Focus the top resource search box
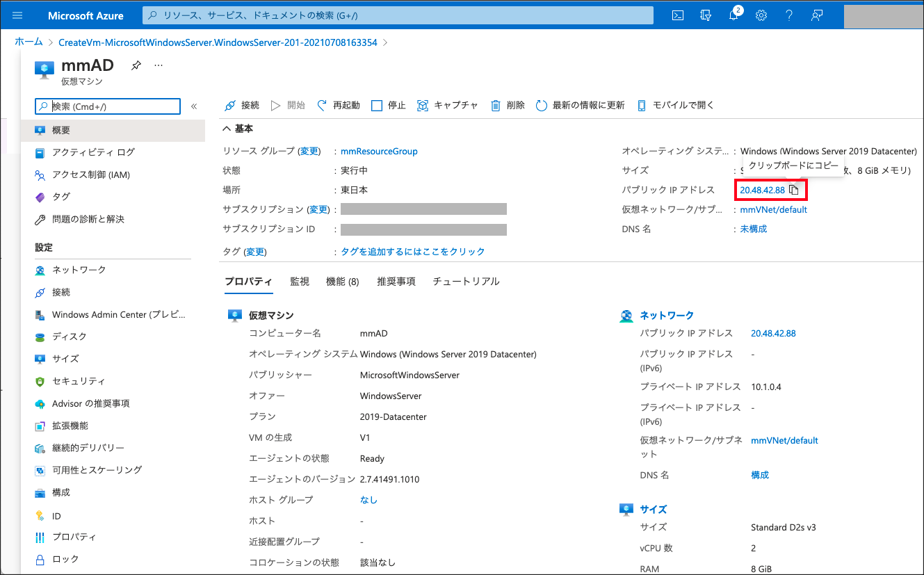The width and height of the screenshot is (924, 575). click(398, 15)
